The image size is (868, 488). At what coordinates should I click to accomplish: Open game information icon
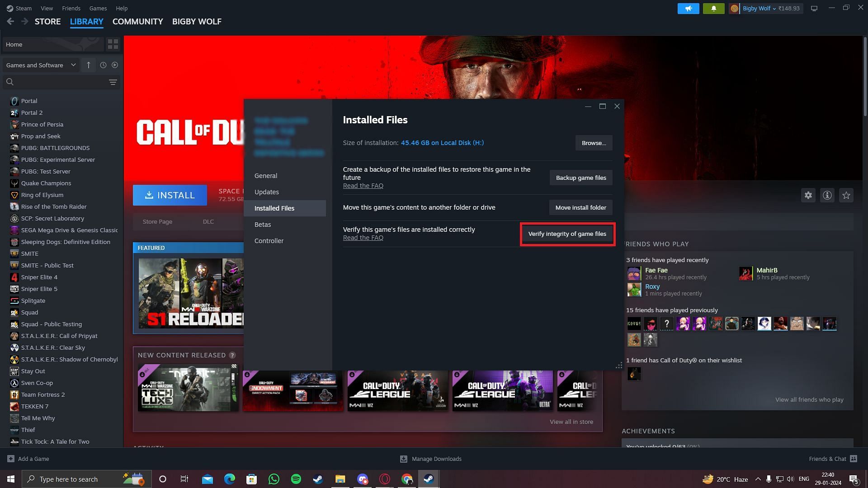point(827,195)
